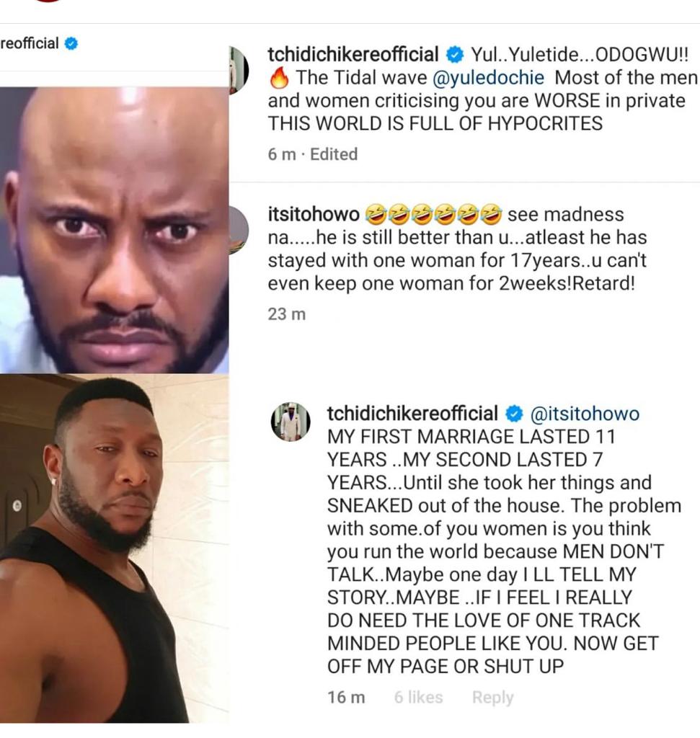View the 6 likes on the reply

tap(419, 697)
